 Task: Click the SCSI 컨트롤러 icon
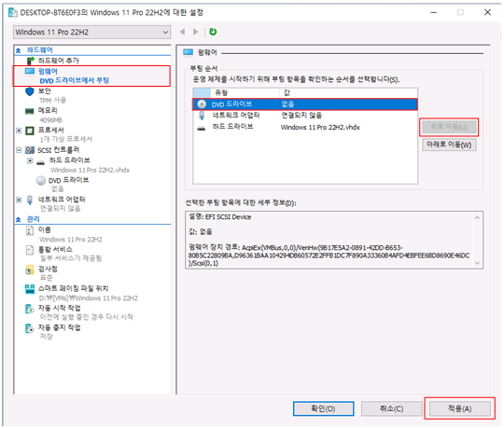pyautogui.click(x=30, y=150)
